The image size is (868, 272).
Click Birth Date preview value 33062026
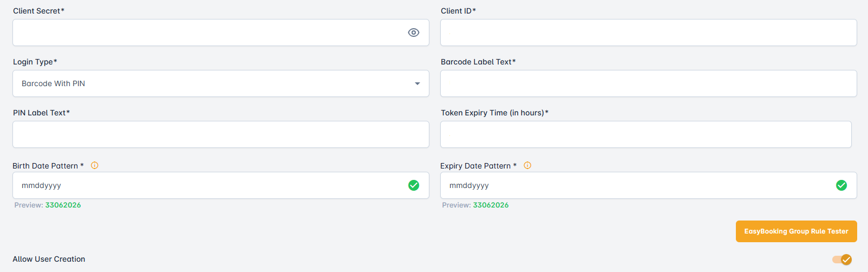click(63, 205)
